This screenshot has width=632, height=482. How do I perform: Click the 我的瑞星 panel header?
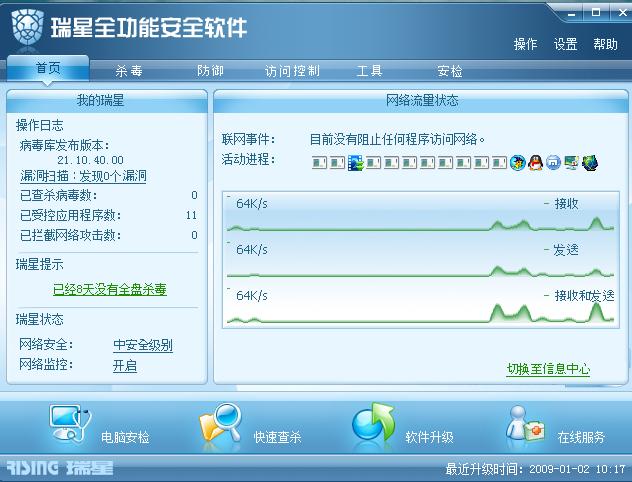(x=107, y=101)
